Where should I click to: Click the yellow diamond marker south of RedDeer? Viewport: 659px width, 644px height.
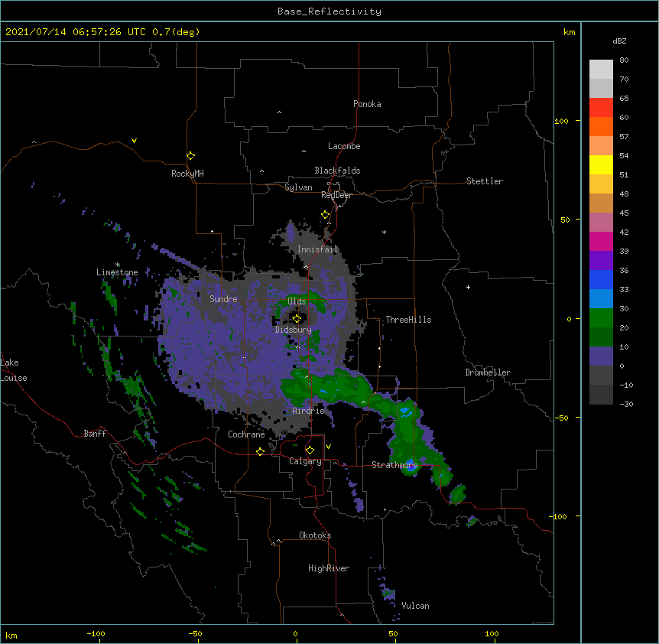coord(326,215)
